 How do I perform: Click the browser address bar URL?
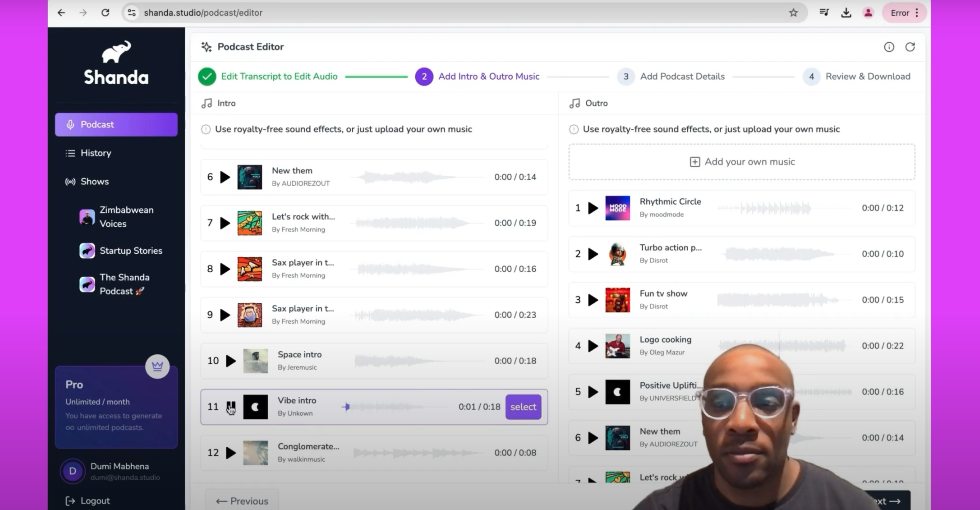[203, 13]
